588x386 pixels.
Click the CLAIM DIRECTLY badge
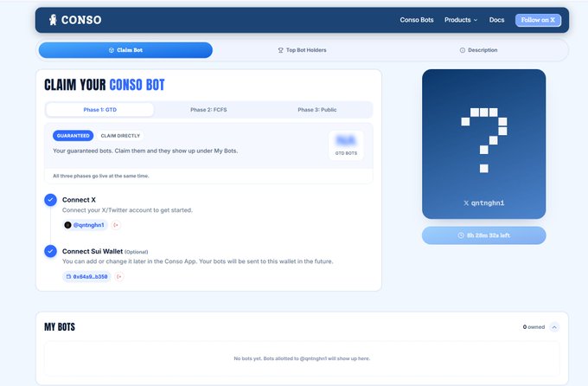[120, 136]
